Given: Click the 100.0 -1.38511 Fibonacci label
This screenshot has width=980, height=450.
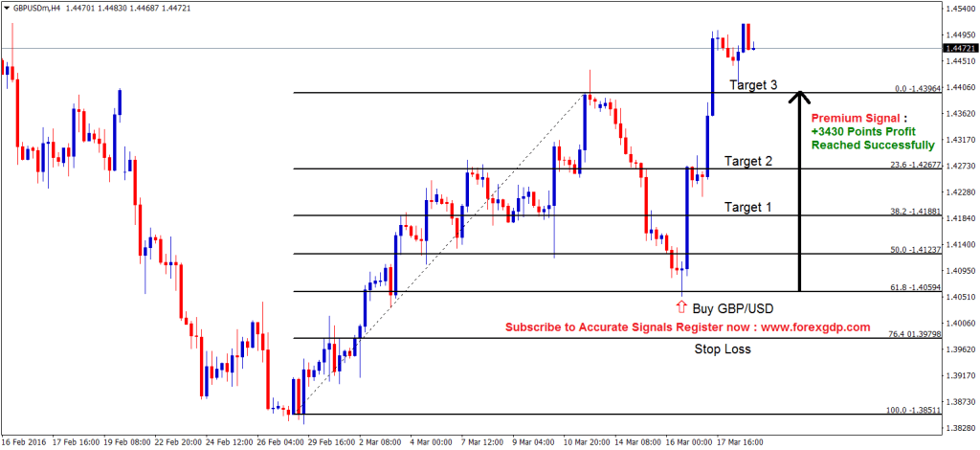Looking at the screenshot, I should click(916, 411).
